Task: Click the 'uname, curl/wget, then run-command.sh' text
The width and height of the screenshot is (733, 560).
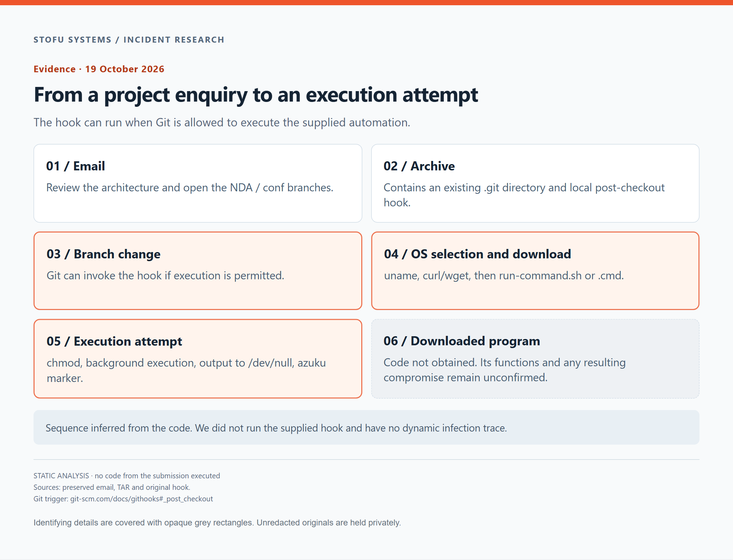Action: 504,276
